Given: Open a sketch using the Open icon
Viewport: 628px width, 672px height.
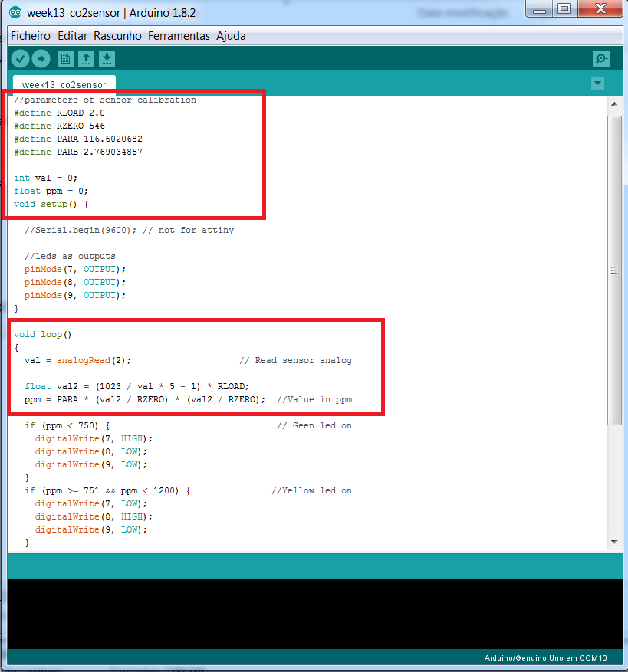Looking at the screenshot, I should (86, 59).
